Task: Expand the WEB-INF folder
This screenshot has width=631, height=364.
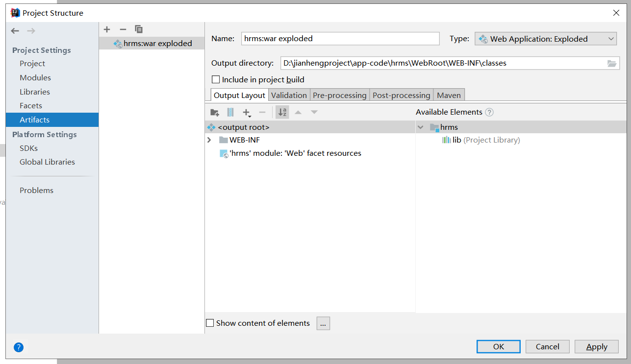Action: tap(208, 140)
